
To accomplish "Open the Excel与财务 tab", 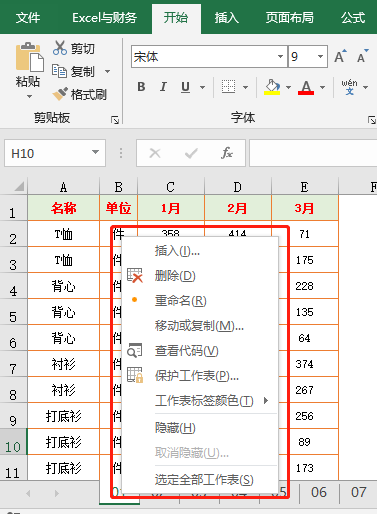I will (x=104, y=18).
